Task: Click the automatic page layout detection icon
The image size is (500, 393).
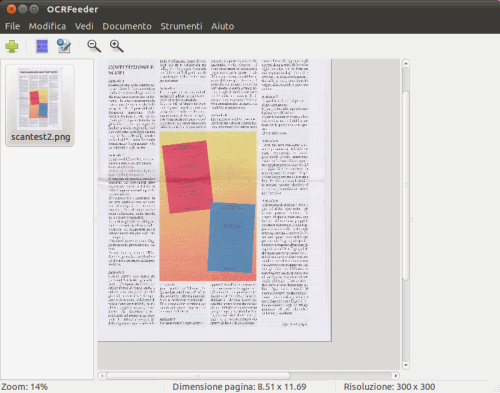Action: point(42,46)
